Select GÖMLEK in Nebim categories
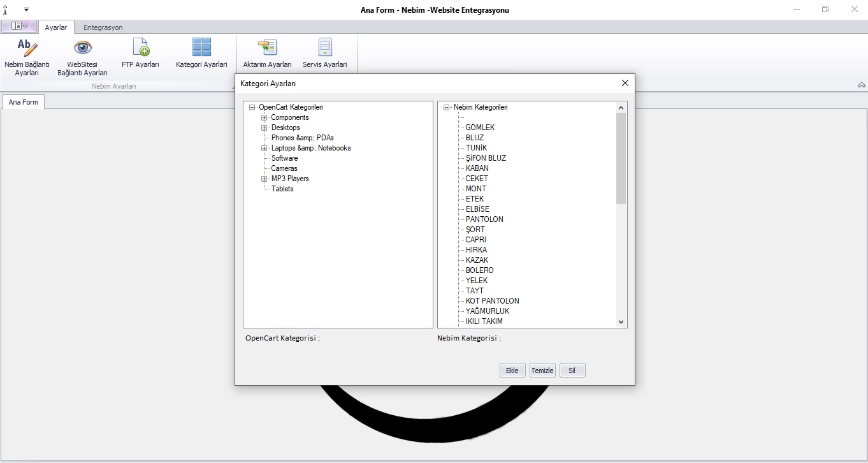Image resolution: width=868 pixels, height=463 pixels. pos(480,128)
